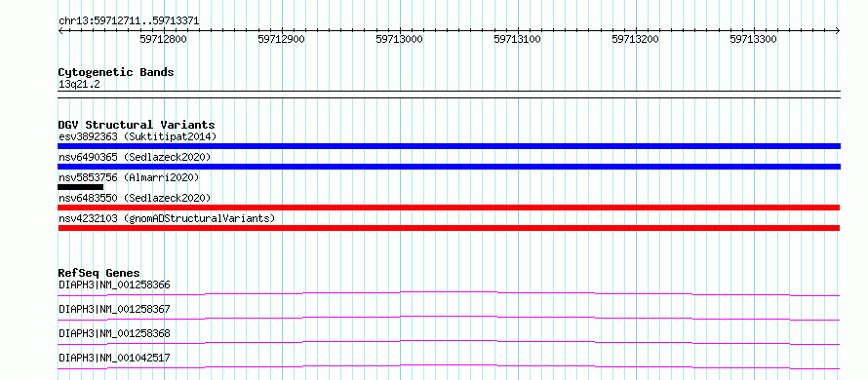Open gene label DIAPH3|NM_001258367
Image resolution: width=868 pixels, height=380 pixels.
pos(114,309)
